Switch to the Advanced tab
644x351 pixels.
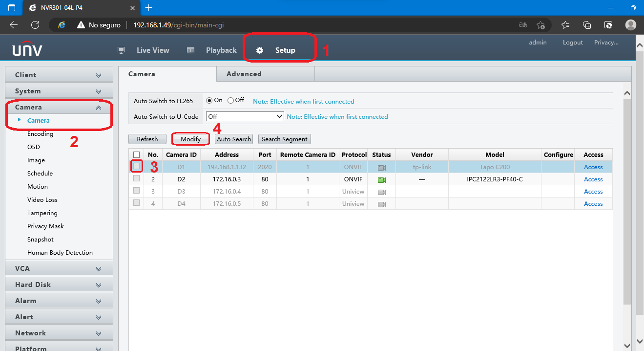click(244, 74)
